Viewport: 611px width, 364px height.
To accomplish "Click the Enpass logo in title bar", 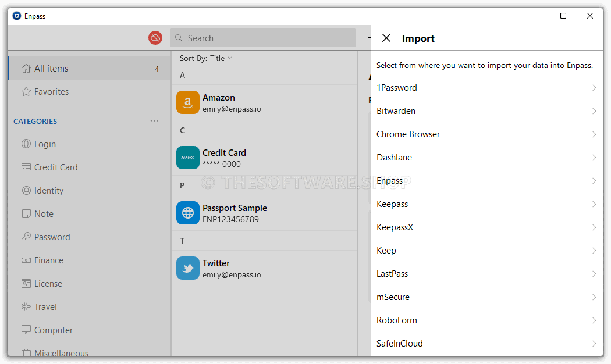I will tap(17, 16).
